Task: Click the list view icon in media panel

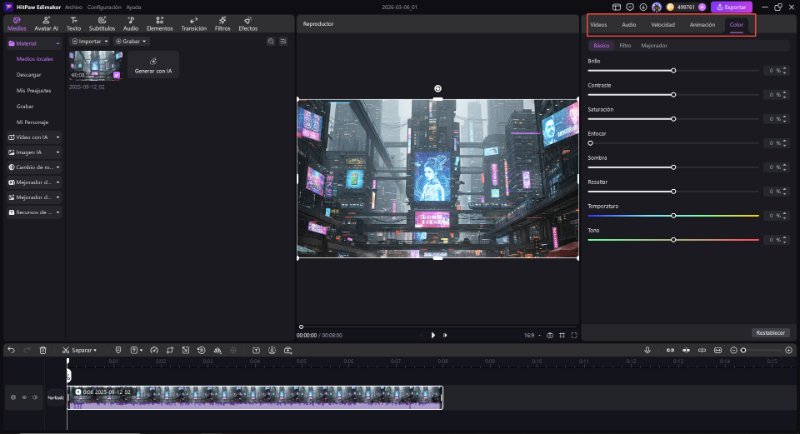Action: 283,41
